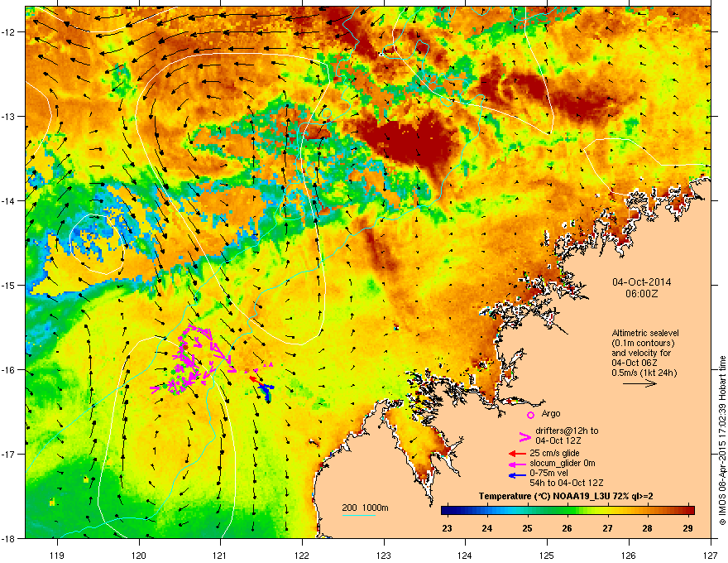The height and width of the screenshot is (563, 728).
Task: Click the colorbar tick label '29'
Action: [x=688, y=528]
